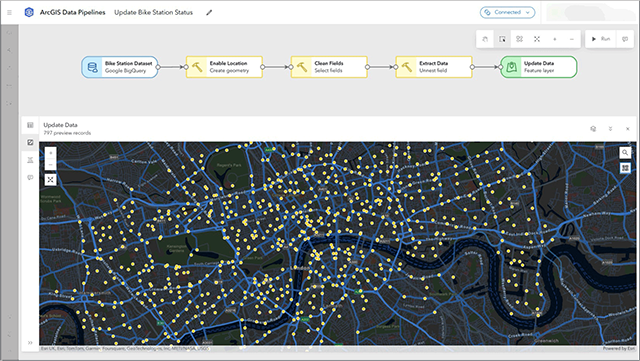Fit the diagram to the window
Image resolution: width=640 pixels, height=361 pixels.
click(537, 39)
